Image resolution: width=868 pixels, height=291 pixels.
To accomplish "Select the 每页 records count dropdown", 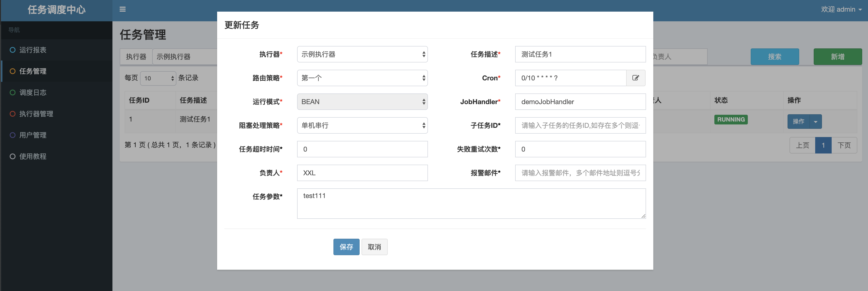I will [x=158, y=78].
